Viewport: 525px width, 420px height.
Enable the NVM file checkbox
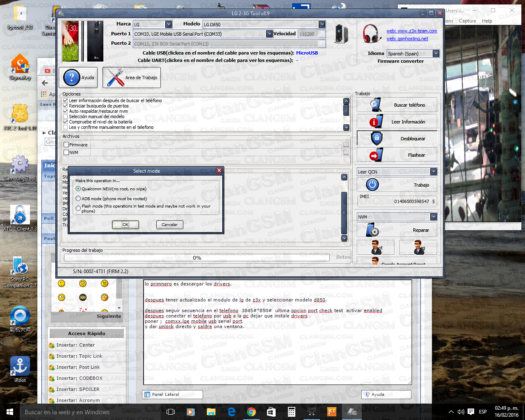coord(66,153)
